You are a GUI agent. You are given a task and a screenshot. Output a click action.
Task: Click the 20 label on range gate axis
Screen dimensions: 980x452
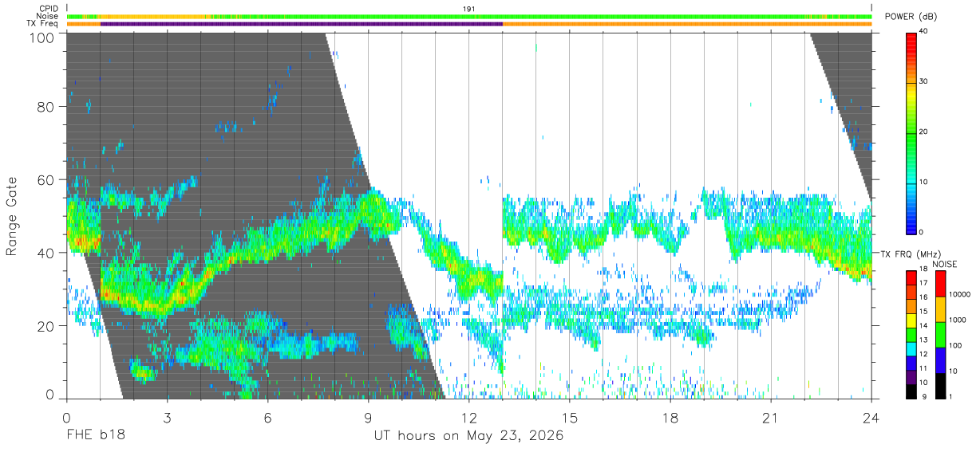click(46, 325)
